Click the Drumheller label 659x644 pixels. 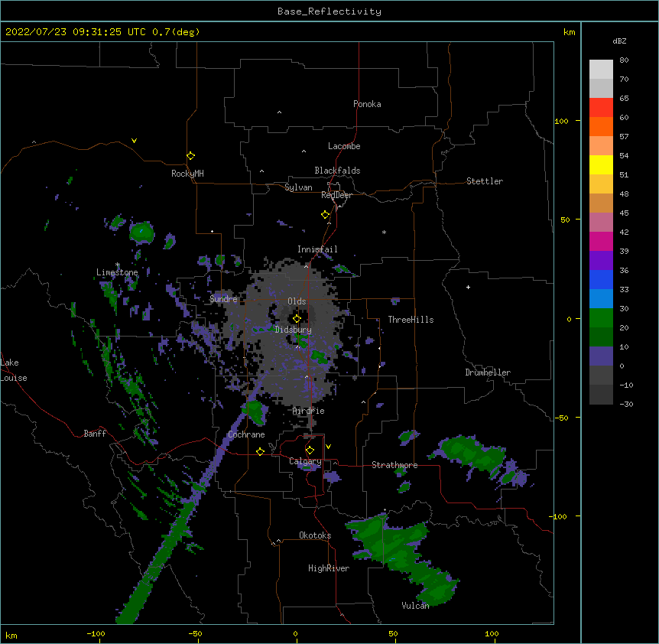click(488, 372)
